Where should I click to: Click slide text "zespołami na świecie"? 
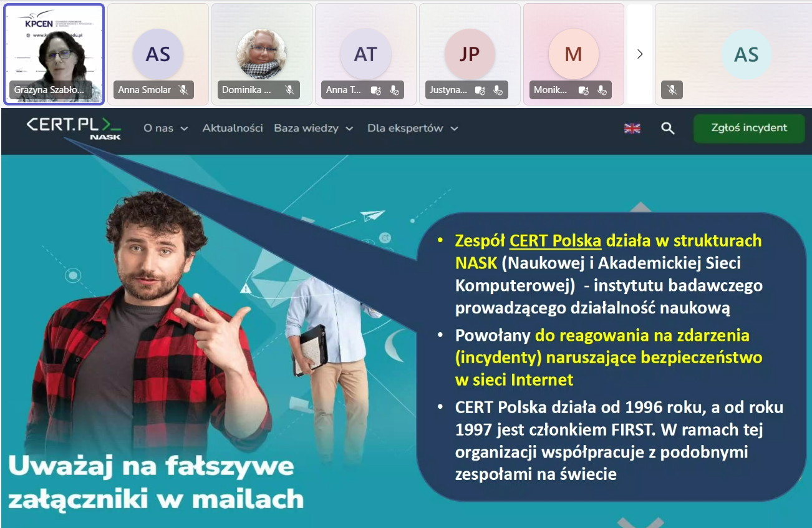(536, 474)
